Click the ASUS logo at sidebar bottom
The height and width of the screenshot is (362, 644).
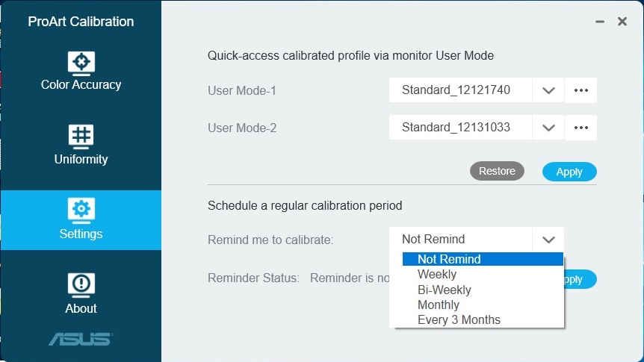[x=81, y=339]
